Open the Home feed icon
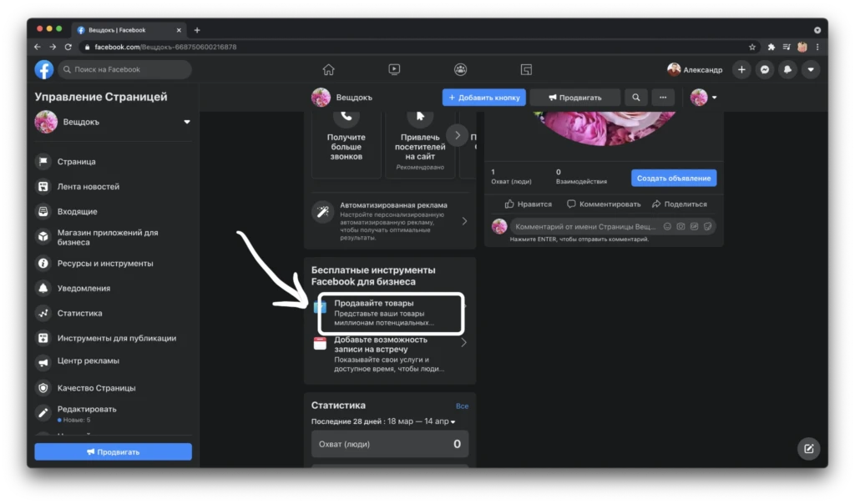The height and width of the screenshot is (504, 855). tap(328, 69)
